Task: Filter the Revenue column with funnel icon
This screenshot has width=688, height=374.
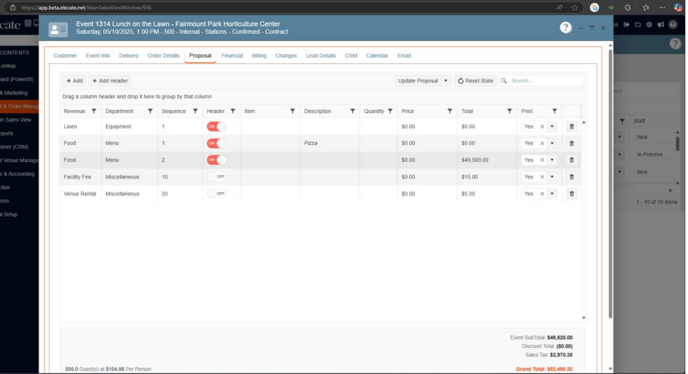Action: [94, 111]
